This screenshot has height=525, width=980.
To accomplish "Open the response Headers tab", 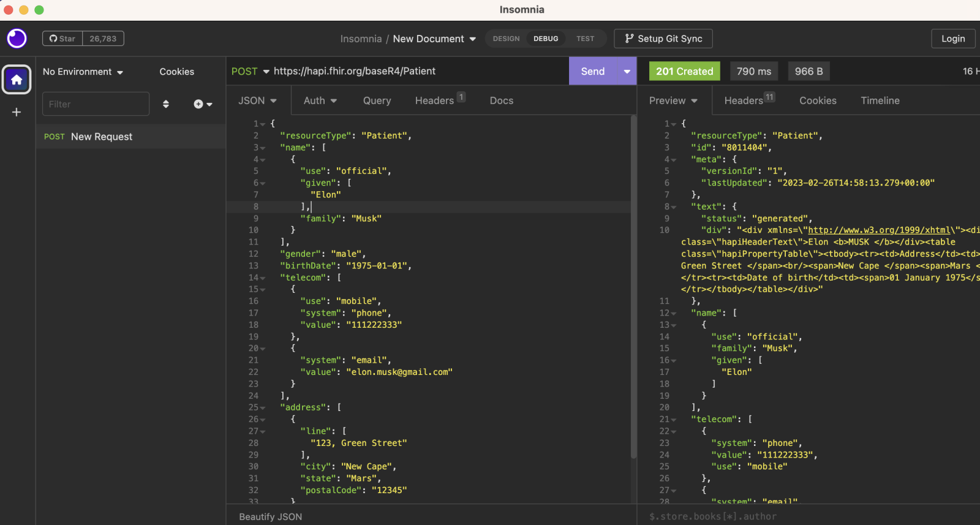I will click(x=750, y=100).
